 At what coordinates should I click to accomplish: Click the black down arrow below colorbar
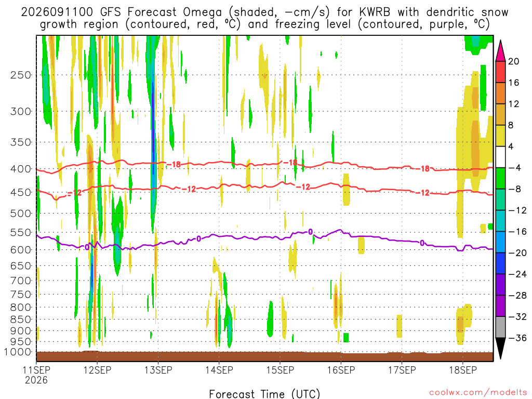tap(500, 349)
